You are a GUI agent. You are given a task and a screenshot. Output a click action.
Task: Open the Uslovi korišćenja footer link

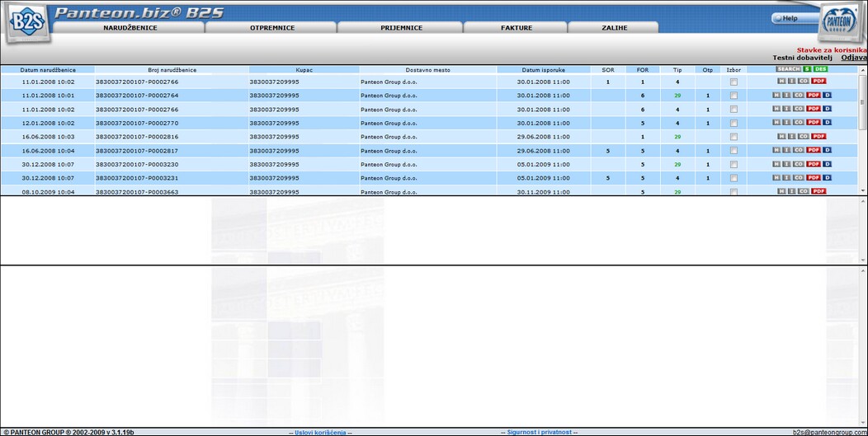pos(320,432)
